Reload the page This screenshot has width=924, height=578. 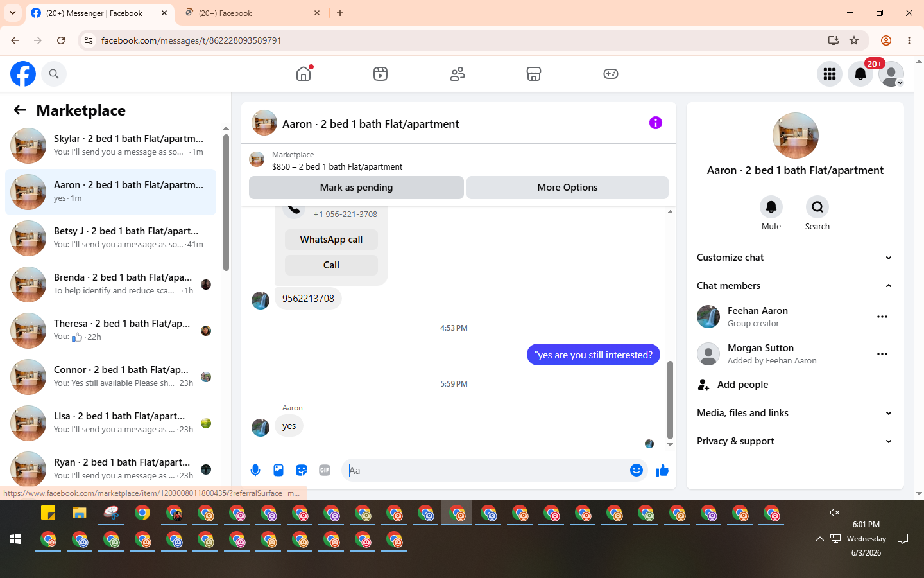[x=61, y=40]
